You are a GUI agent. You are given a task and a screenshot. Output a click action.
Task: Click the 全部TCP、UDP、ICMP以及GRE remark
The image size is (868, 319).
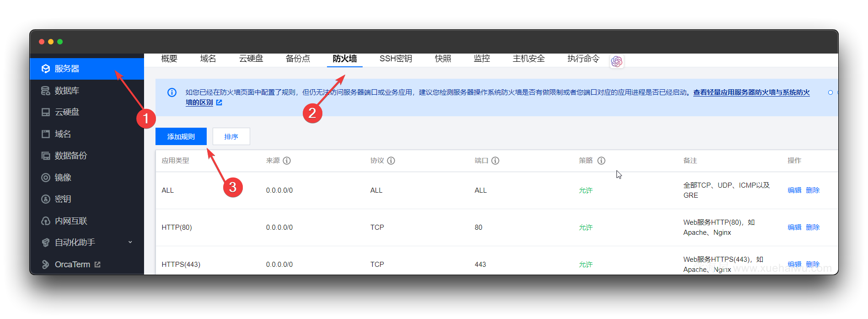(727, 190)
